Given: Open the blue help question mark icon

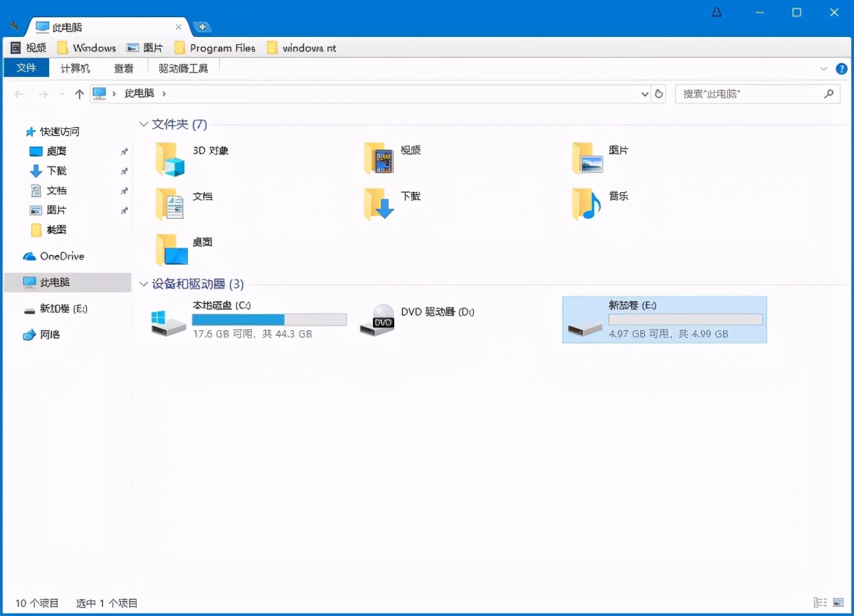Looking at the screenshot, I should [x=841, y=69].
